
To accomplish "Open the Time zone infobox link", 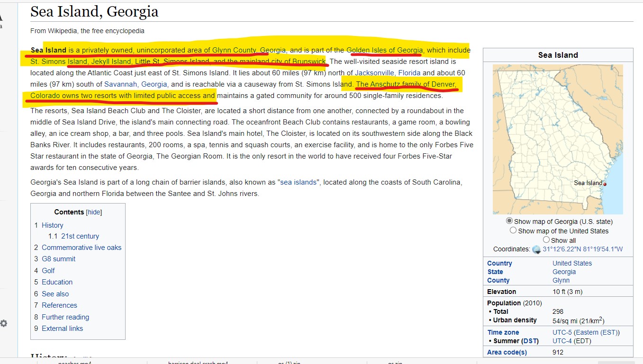I will (x=503, y=332).
